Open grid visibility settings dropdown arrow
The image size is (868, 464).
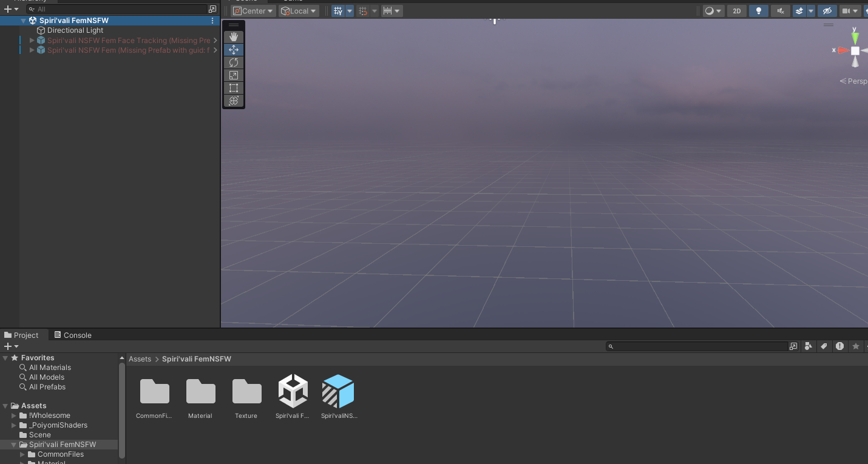point(350,11)
